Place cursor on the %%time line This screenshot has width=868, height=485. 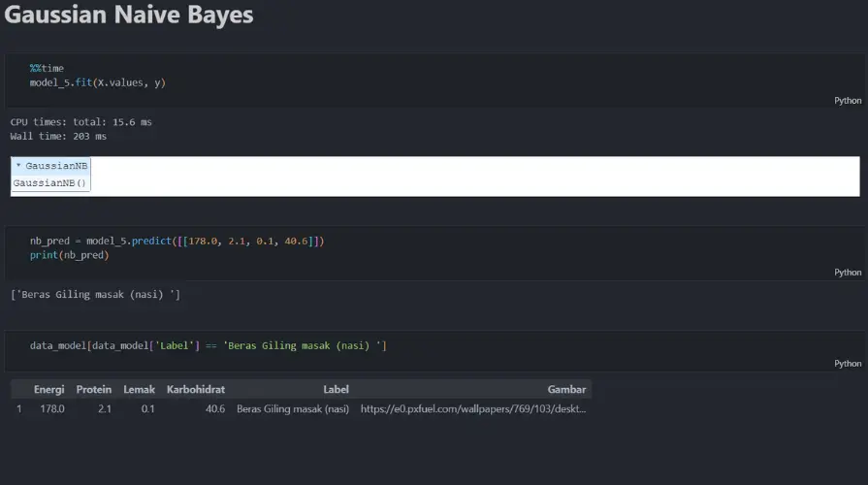coord(48,68)
